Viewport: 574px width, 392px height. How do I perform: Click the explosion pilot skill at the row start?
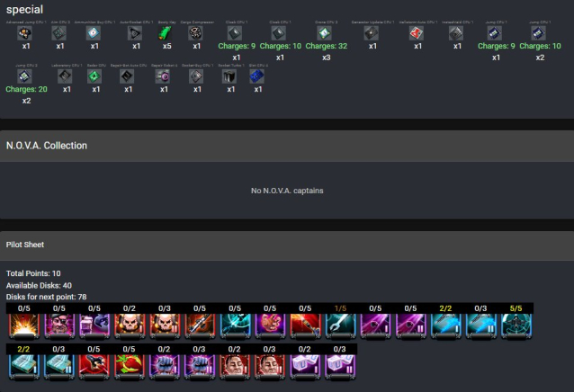[24, 325]
